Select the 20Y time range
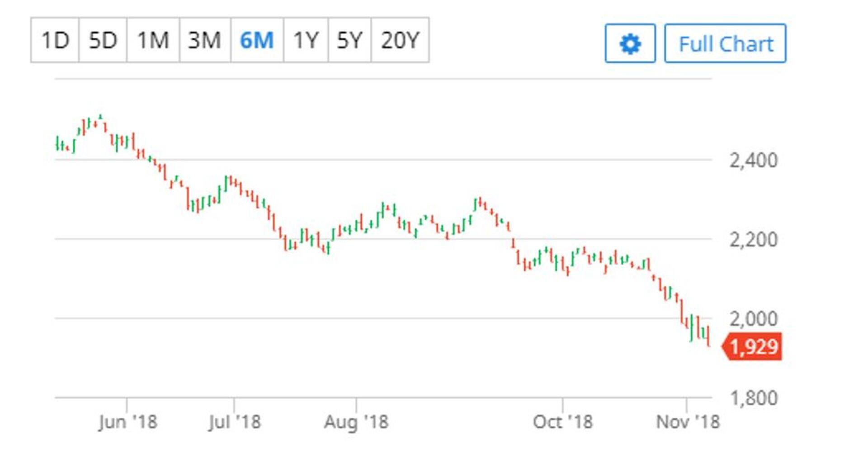The height and width of the screenshot is (474, 868). [x=400, y=40]
